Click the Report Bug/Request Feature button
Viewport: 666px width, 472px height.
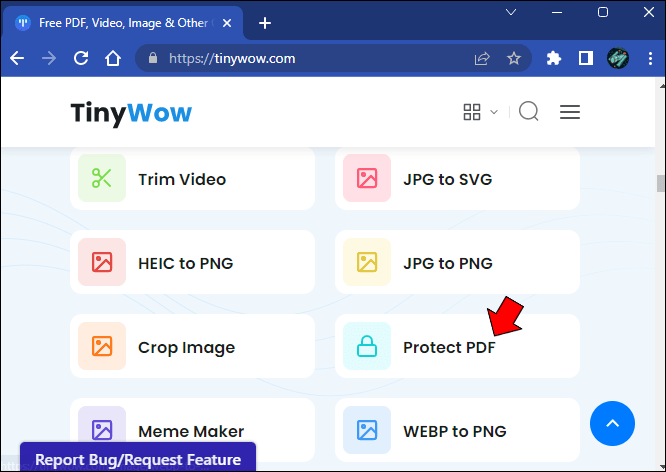[x=138, y=458]
